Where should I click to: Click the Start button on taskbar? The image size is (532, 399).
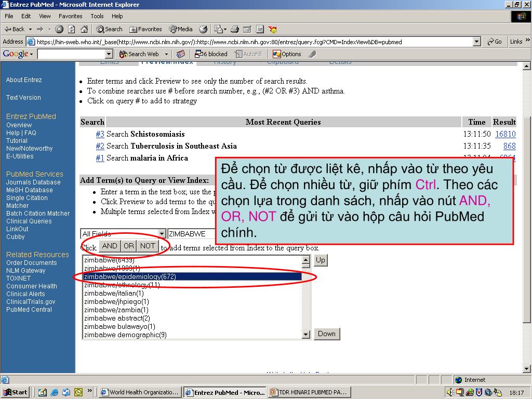coord(15,392)
